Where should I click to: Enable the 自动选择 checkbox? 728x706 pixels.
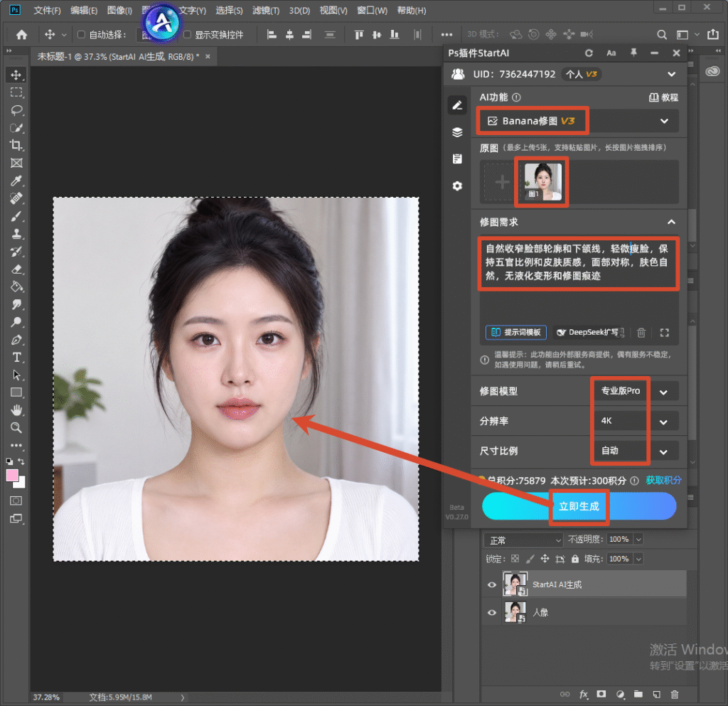point(81,34)
